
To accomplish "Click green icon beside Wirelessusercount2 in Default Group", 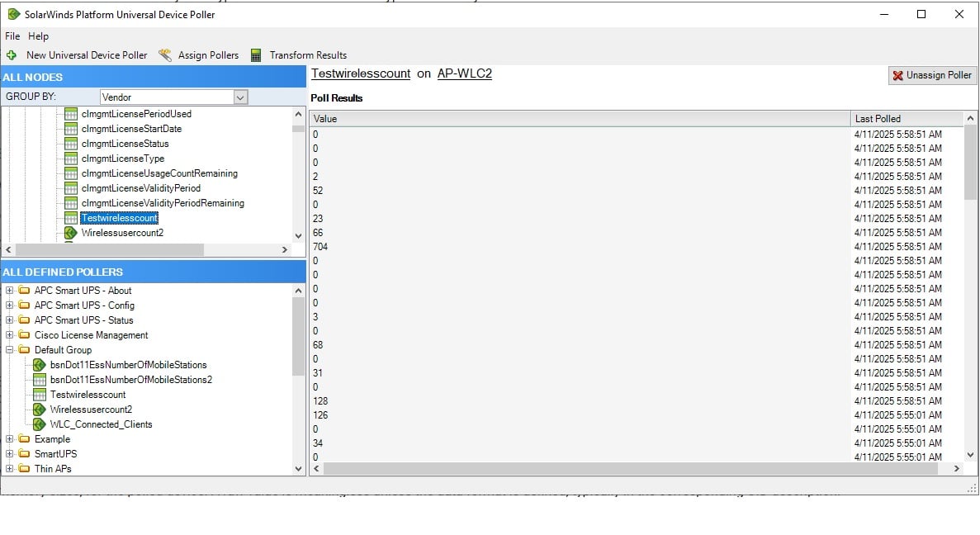I will pos(40,410).
